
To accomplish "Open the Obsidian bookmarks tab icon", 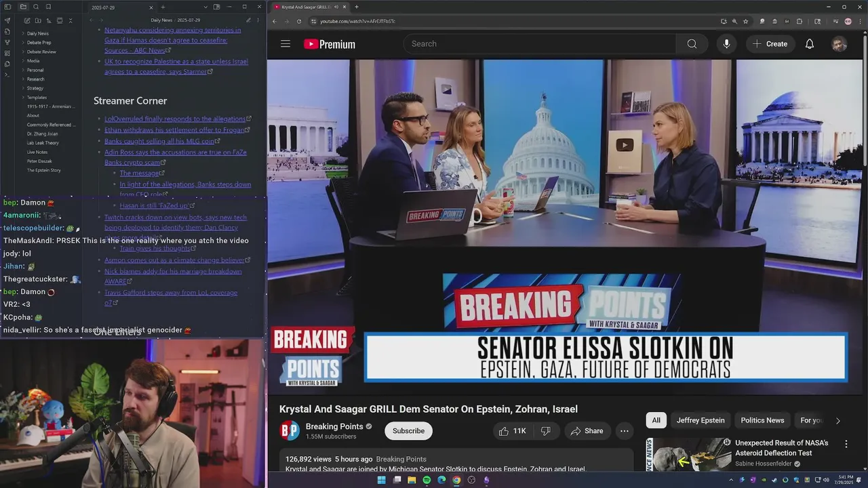I will point(48,7).
